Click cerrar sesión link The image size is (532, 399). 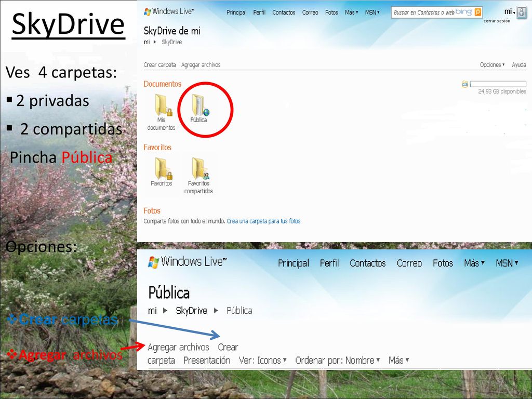(x=497, y=21)
